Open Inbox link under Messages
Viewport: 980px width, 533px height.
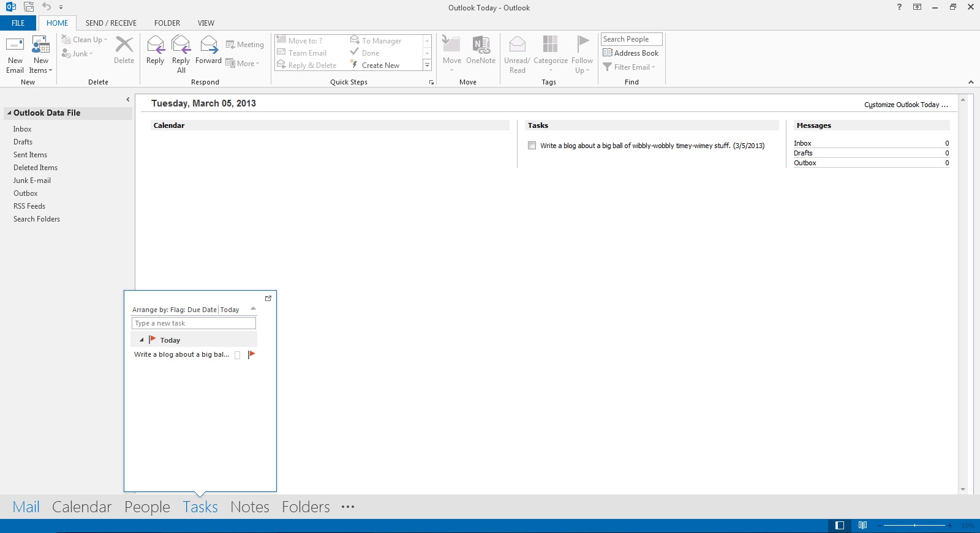point(802,143)
